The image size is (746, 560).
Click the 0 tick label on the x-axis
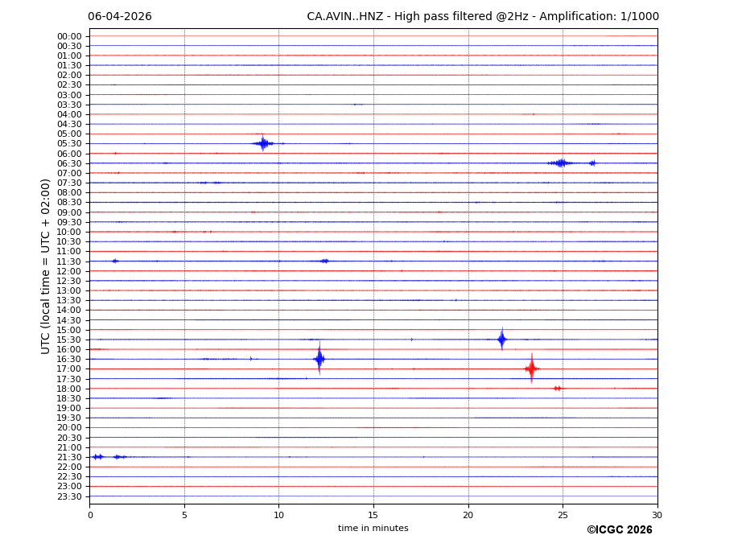pos(90,515)
